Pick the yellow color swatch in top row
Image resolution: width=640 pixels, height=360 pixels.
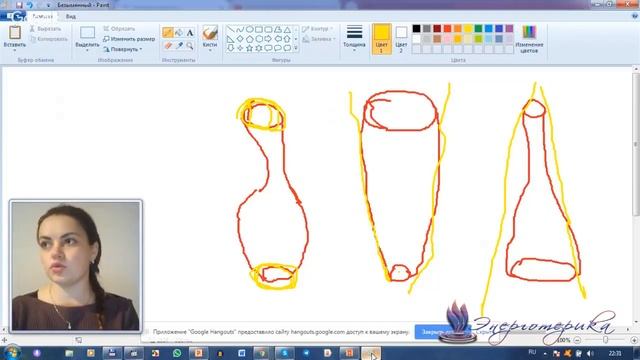click(x=468, y=29)
